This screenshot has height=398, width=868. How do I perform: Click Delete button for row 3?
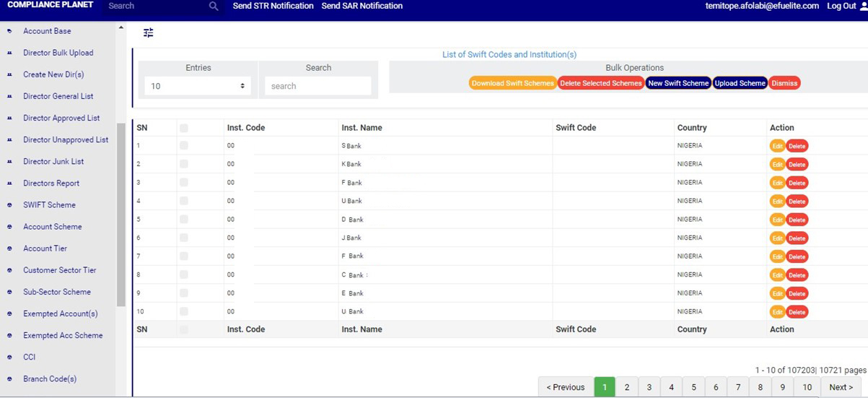797,183
